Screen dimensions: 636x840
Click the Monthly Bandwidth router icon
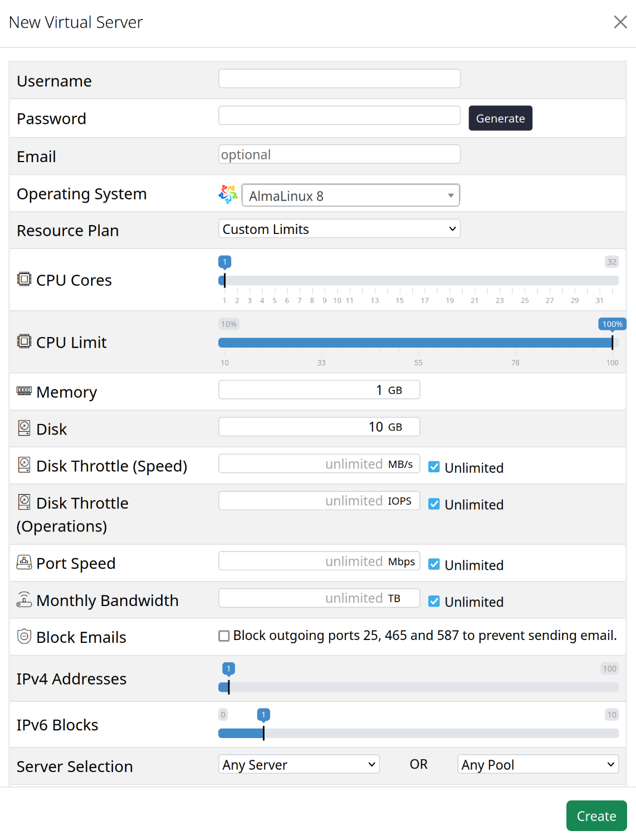(24, 599)
